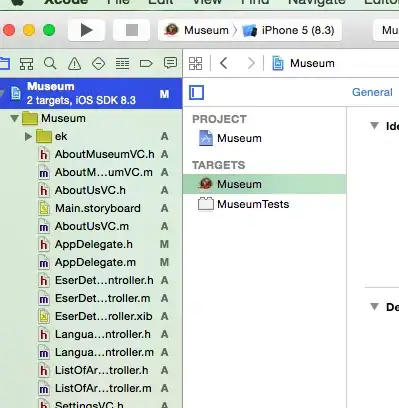Screen dimensions: 399x408
Task: Show the Project navigator folder icon
Action: [4, 63]
